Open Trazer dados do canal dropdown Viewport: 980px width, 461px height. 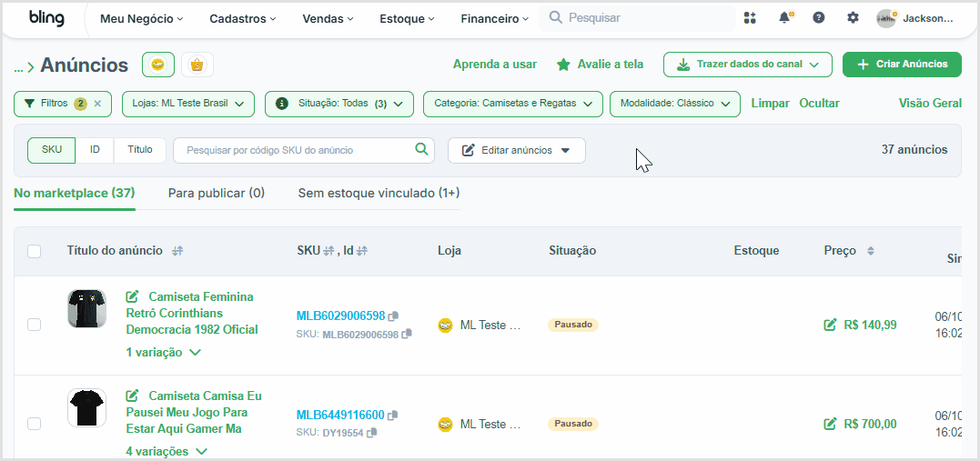click(x=747, y=65)
